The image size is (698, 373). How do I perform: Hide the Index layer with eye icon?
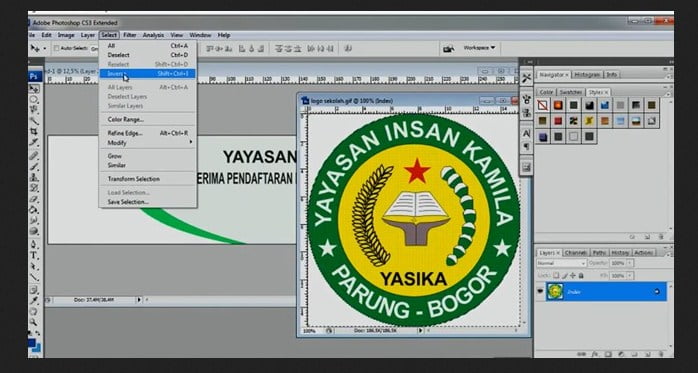[x=540, y=291]
